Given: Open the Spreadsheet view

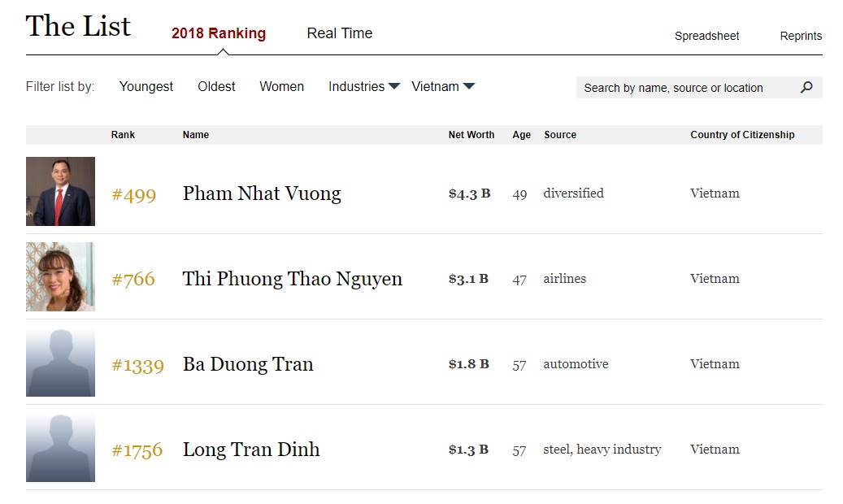Looking at the screenshot, I should coord(706,36).
